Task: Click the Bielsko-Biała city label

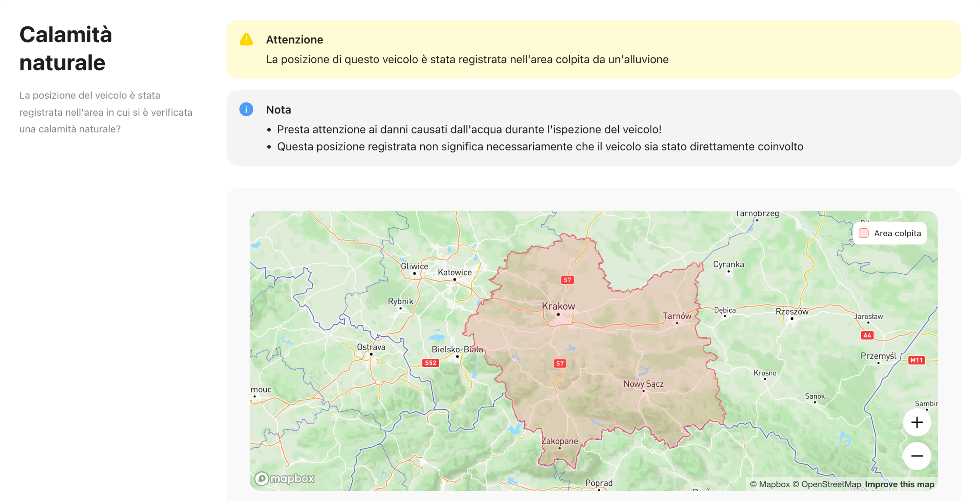Action: click(x=457, y=349)
